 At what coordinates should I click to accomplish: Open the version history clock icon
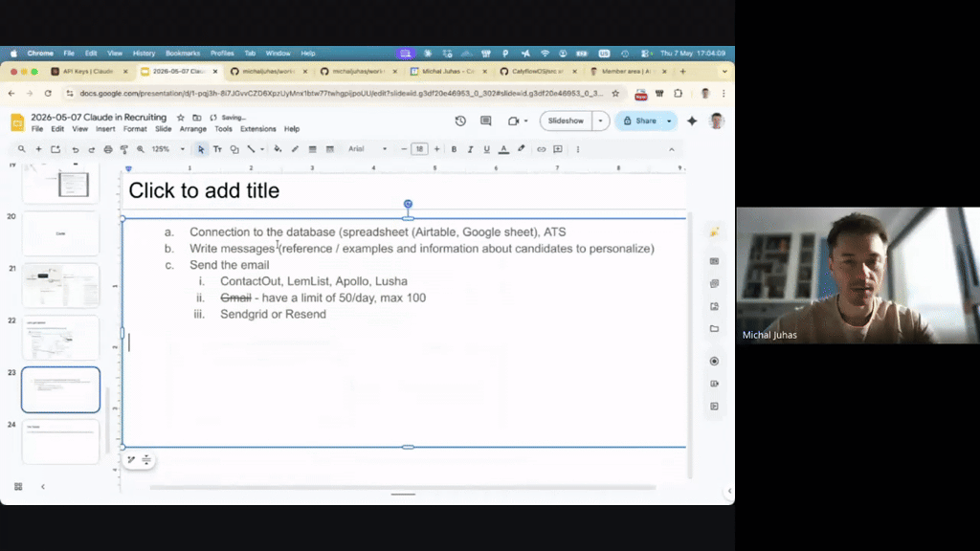click(460, 121)
